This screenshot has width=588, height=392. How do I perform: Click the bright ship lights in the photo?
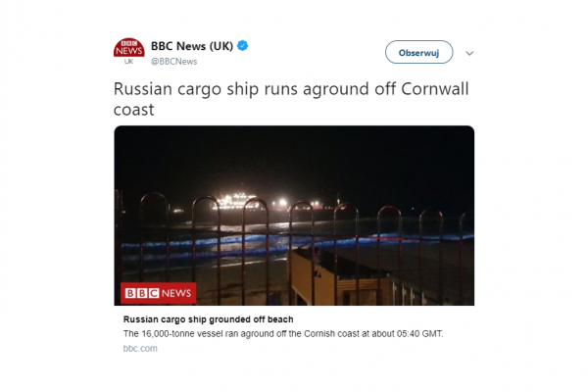pyautogui.click(x=238, y=202)
